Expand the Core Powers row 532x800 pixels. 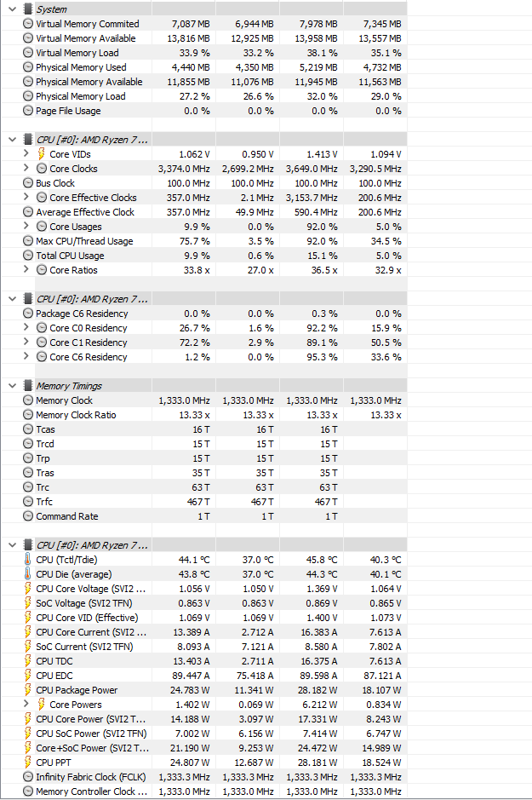click(x=26, y=705)
